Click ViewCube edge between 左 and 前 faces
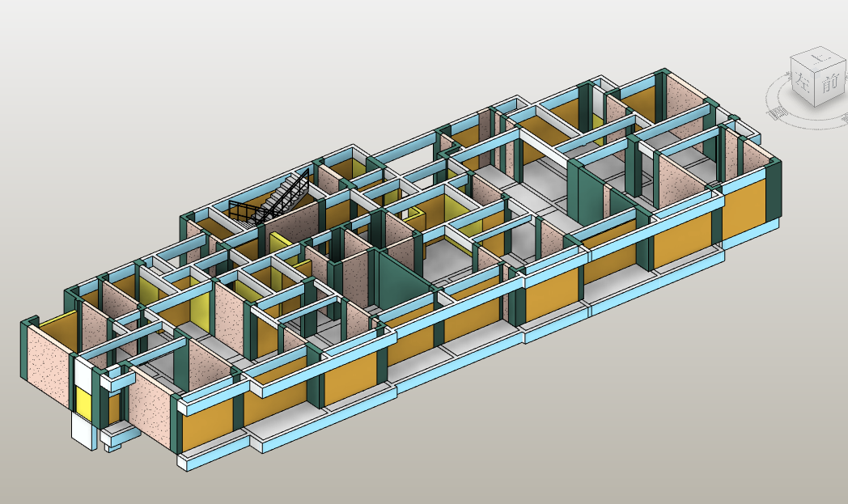Image resolution: width=848 pixels, height=504 pixels. click(816, 91)
